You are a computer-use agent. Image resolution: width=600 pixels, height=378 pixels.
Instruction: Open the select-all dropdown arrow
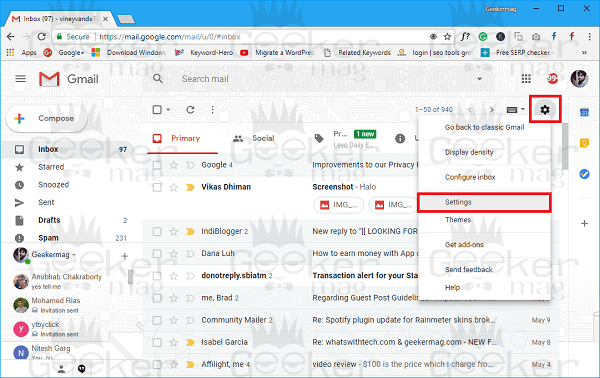(x=168, y=110)
